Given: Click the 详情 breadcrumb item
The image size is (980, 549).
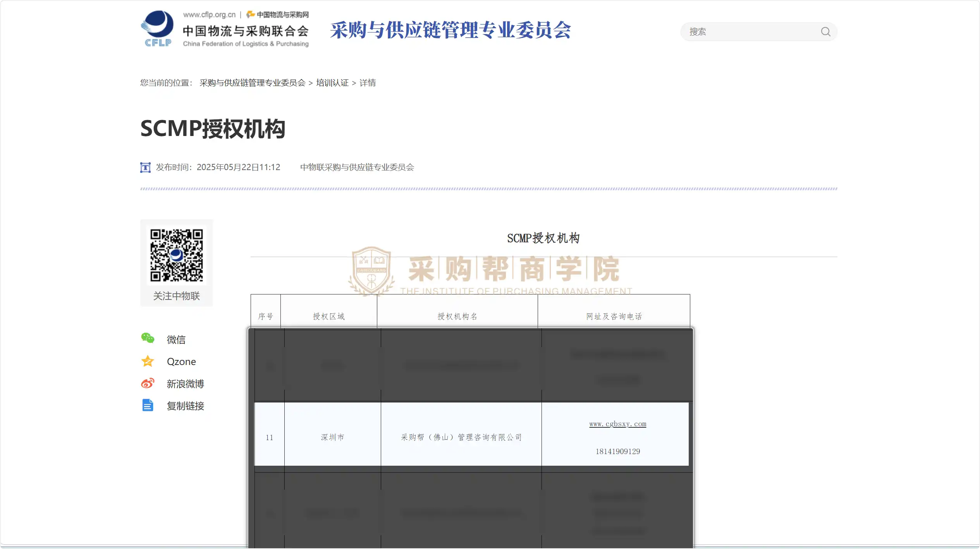Looking at the screenshot, I should pyautogui.click(x=368, y=83).
